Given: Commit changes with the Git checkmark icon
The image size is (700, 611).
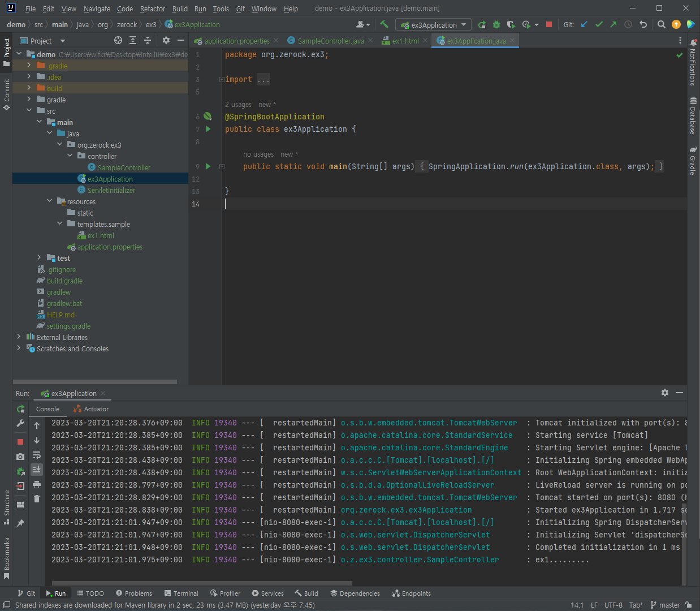Looking at the screenshot, I should [599, 24].
